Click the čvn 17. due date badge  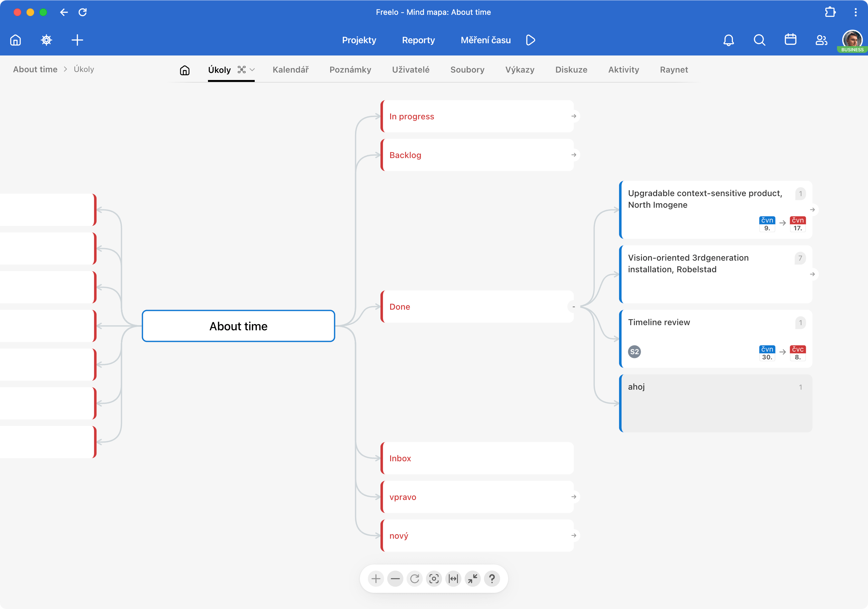point(797,224)
